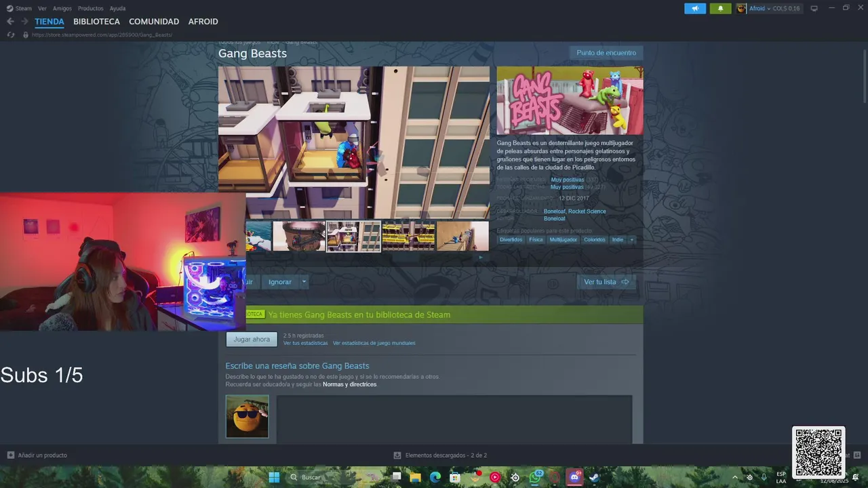Open the Ver menu
868x488 pixels.
(42, 8)
